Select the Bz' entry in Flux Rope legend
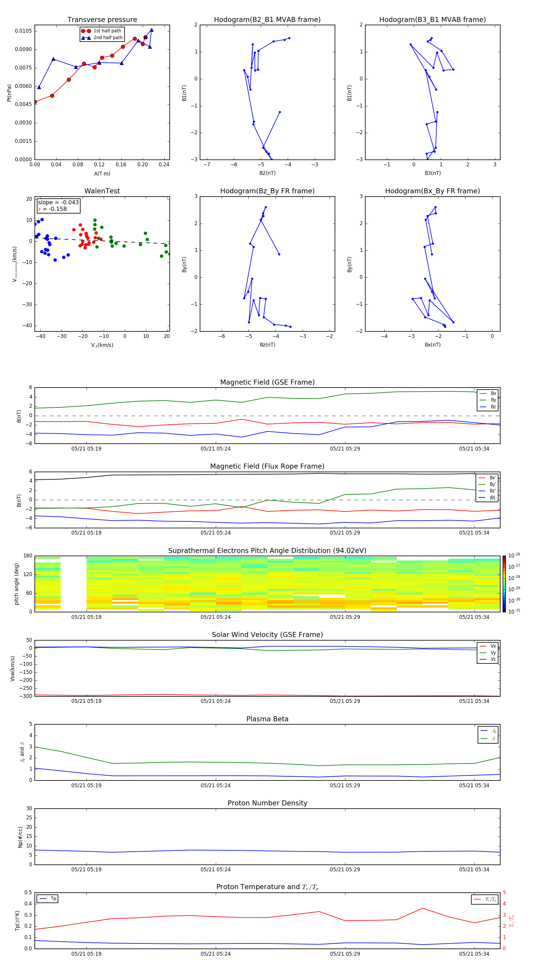 pos(487,491)
